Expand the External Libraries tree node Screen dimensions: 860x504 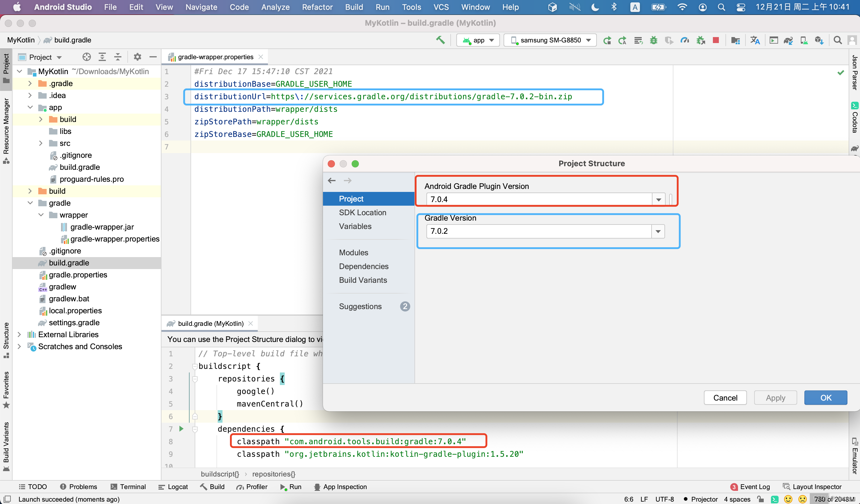19,335
